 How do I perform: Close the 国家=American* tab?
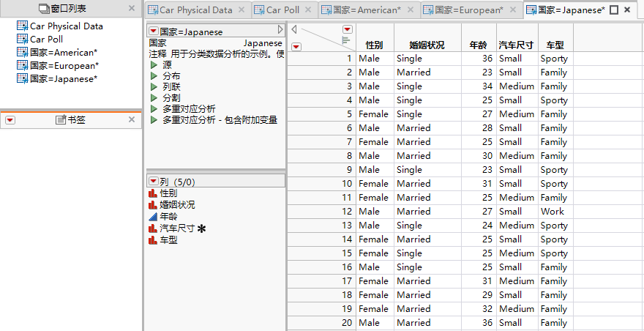(x=410, y=10)
